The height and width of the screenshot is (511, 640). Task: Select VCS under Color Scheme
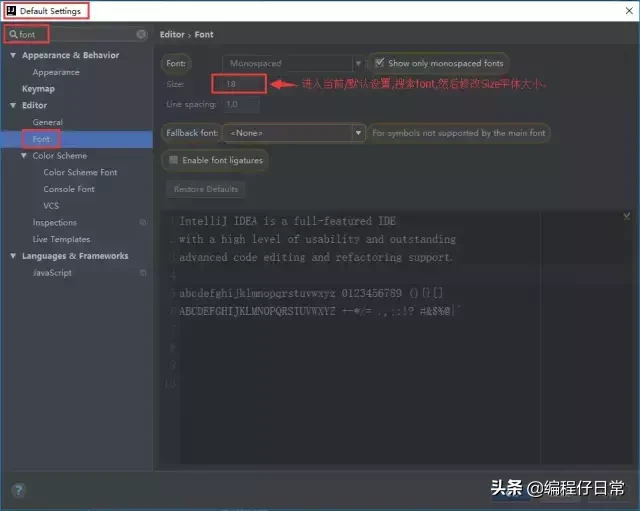point(51,206)
